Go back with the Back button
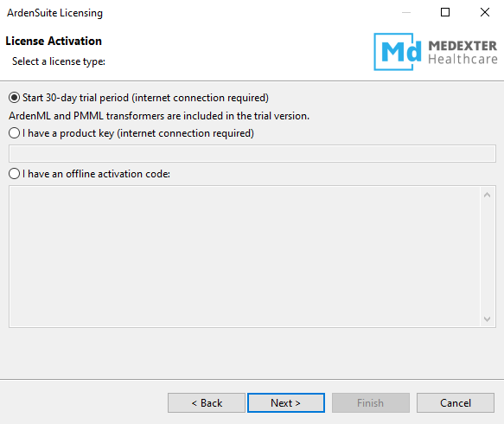Image resolution: width=504 pixels, height=424 pixels. point(207,402)
